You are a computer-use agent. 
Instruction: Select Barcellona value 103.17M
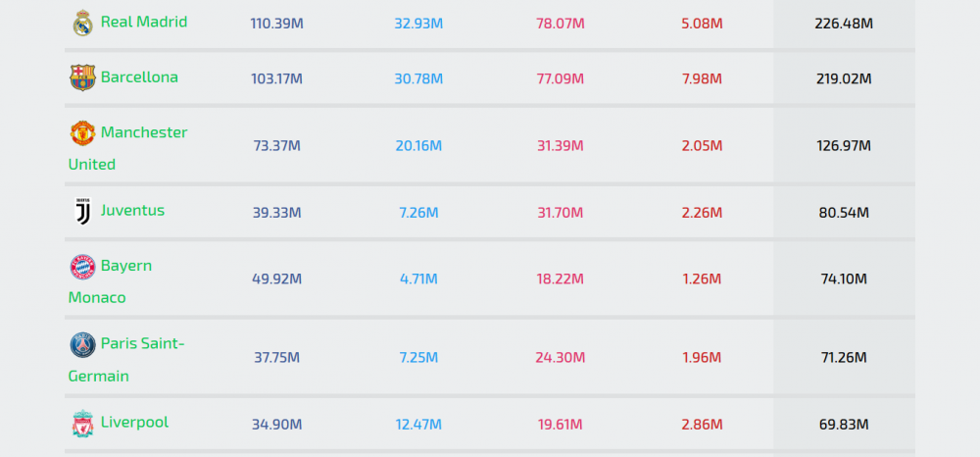point(277,78)
